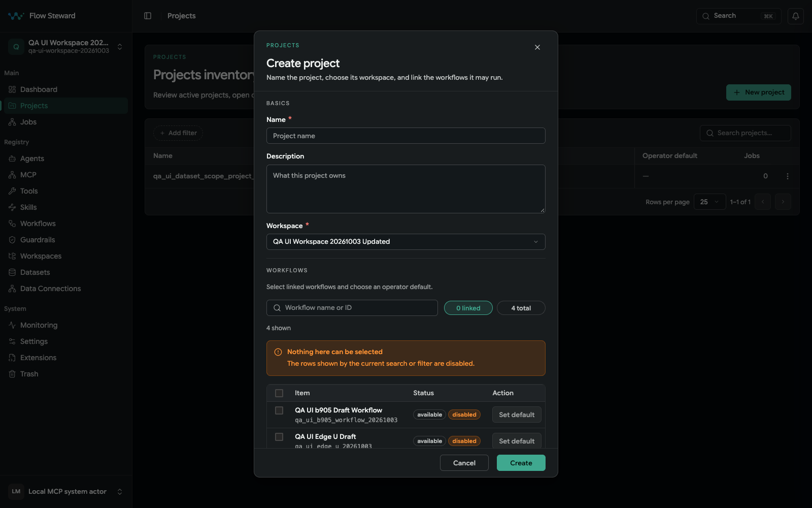Close the Create project dialog
This screenshot has height=508, width=812.
[x=537, y=47]
